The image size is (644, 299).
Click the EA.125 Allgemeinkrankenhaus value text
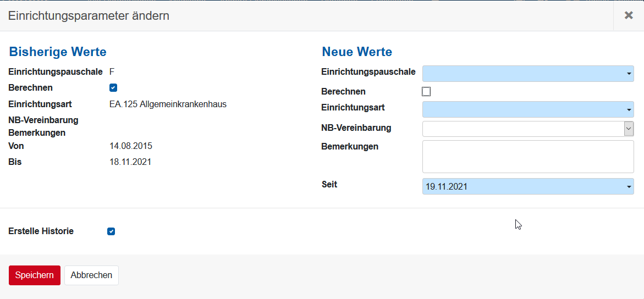(168, 104)
